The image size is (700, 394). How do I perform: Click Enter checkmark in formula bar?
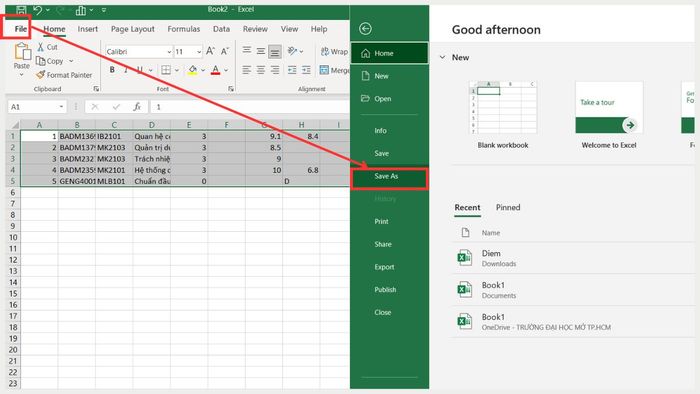coord(117,107)
